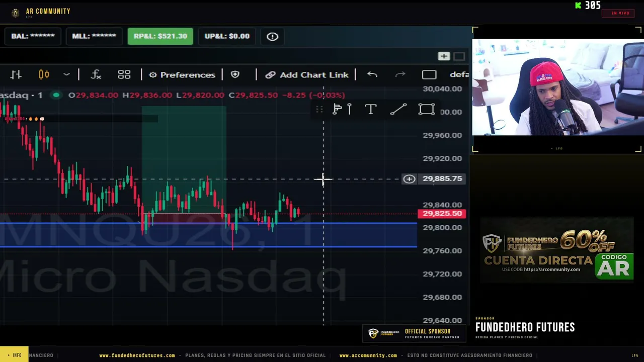
Task: Click the 29,800.00 price axis label
Action: point(442,228)
